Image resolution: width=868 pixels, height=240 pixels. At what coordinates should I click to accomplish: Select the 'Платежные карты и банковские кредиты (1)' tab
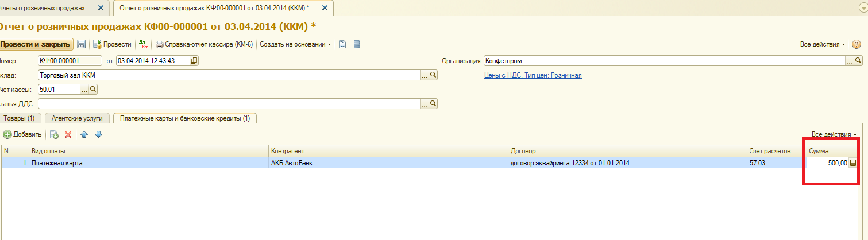point(184,118)
